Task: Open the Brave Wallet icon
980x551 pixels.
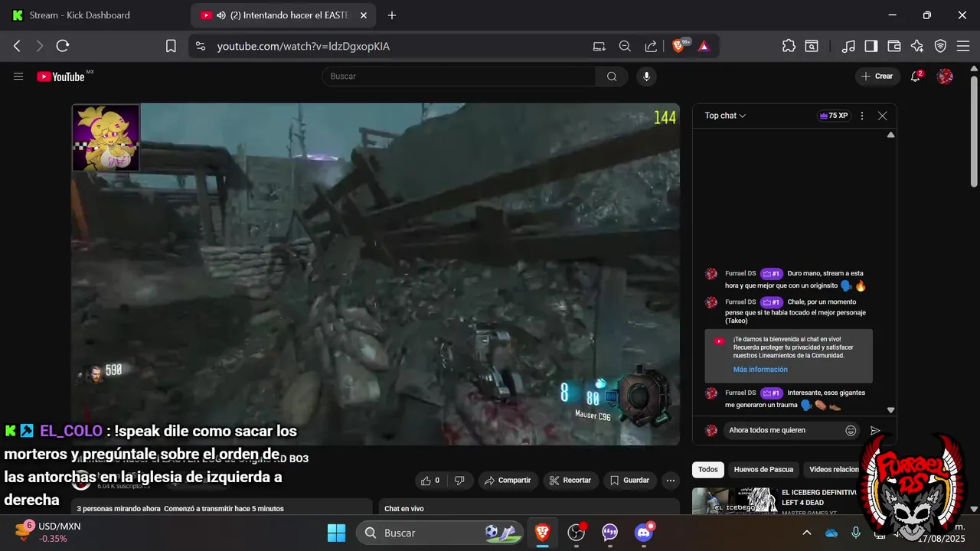Action: (x=893, y=46)
